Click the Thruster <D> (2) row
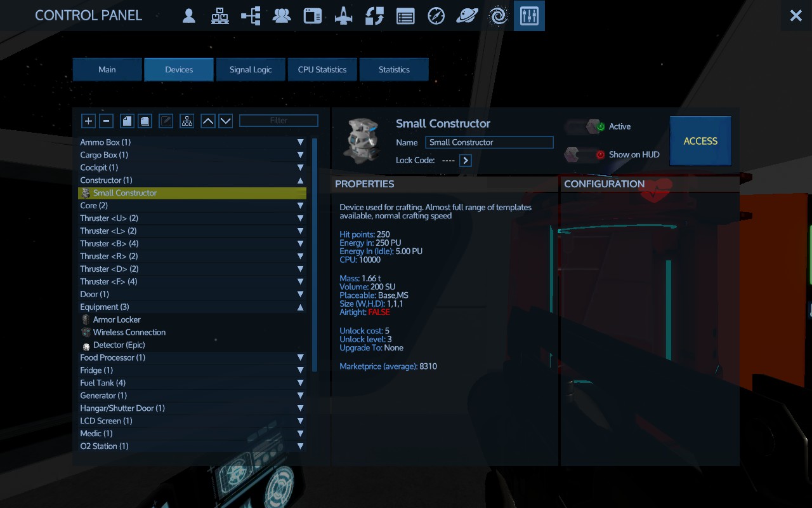Viewport: 812px width, 508px height. coord(192,269)
